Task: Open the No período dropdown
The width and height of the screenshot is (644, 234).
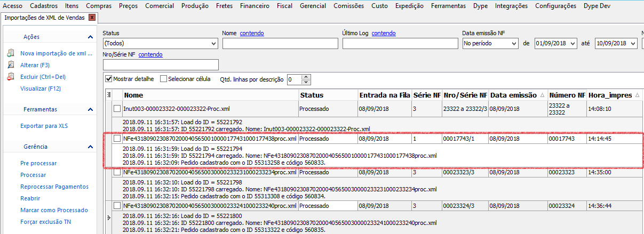Action: point(514,43)
